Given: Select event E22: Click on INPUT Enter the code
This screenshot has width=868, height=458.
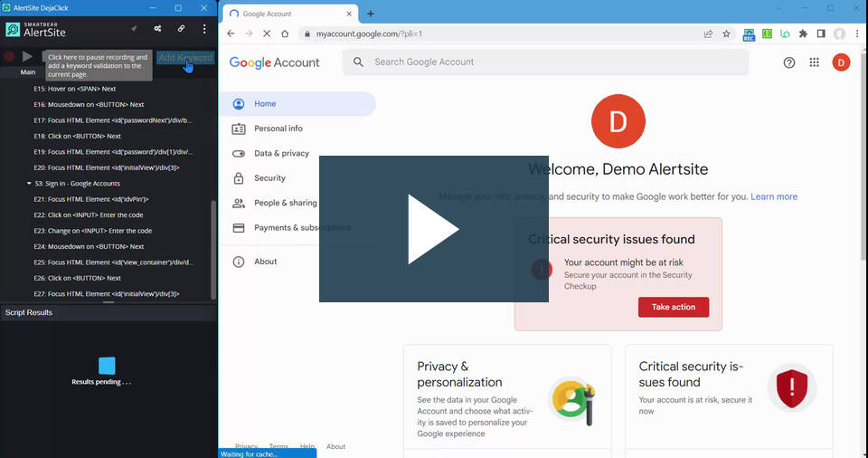Looking at the screenshot, I should (88, 215).
